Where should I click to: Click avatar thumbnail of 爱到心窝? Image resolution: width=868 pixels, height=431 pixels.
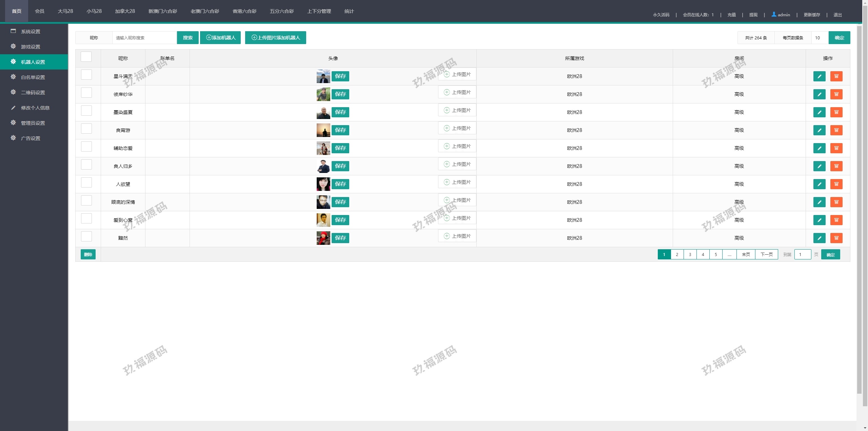pyautogui.click(x=323, y=220)
